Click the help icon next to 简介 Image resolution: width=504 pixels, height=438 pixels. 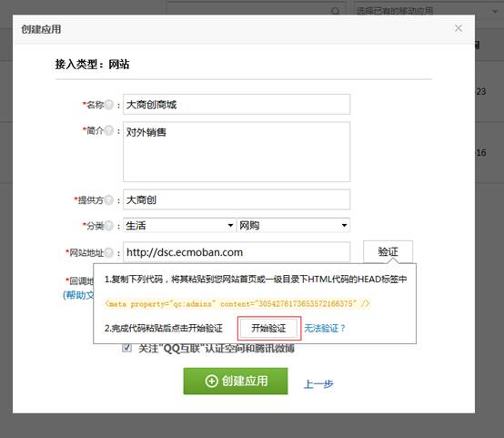click(109, 130)
